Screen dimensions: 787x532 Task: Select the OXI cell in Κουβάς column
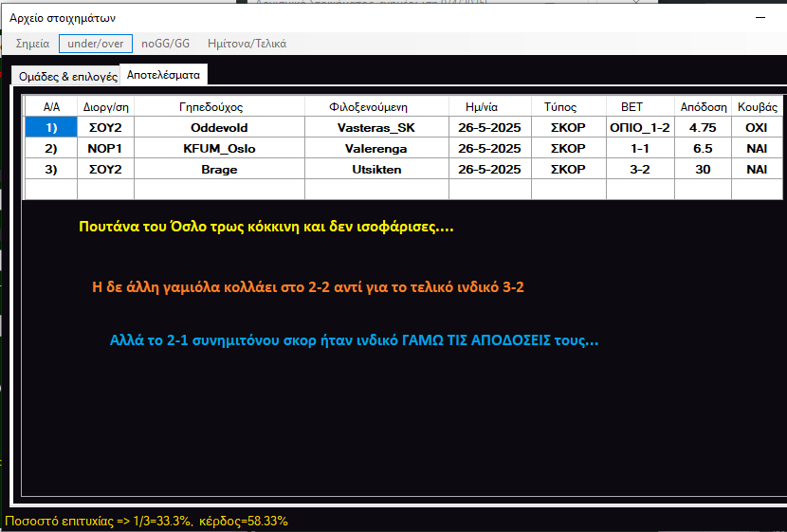[757, 127]
